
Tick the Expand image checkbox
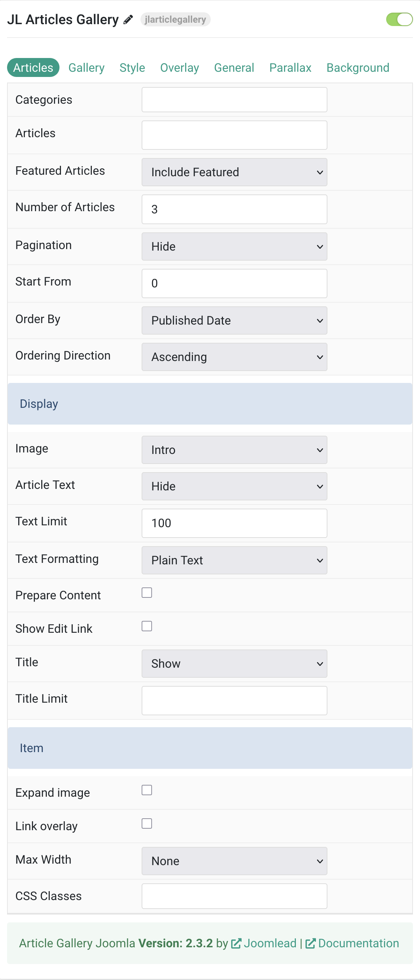(x=147, y=790)
